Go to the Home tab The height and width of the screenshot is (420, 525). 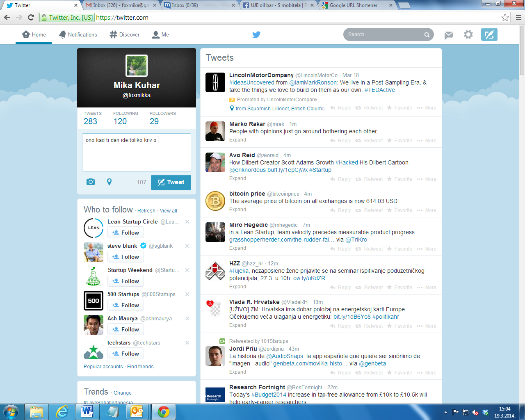[x=34, y=35]
